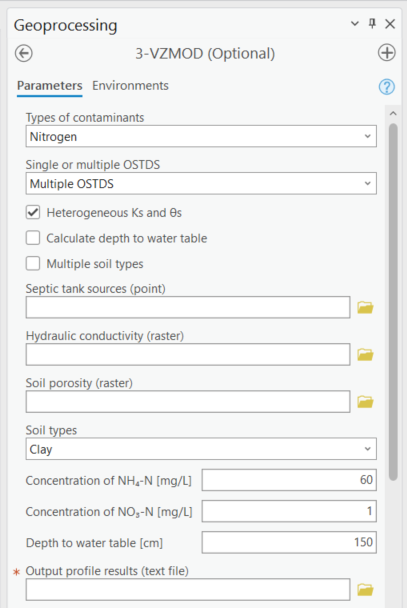The height and width of the screenshot is (608, 407).
Task: Browse folder for Hydraulic conductivity raster
Action: click(365, 354)
